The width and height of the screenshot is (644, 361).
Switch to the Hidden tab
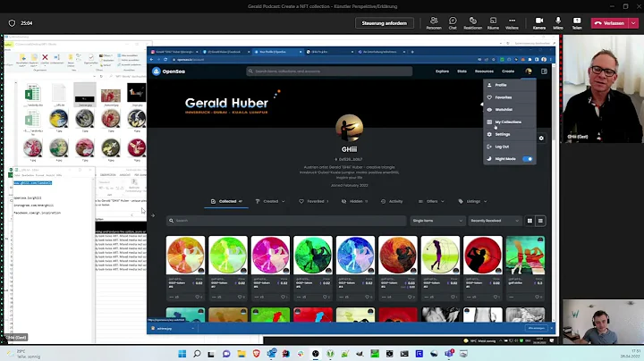coord(355,201)
